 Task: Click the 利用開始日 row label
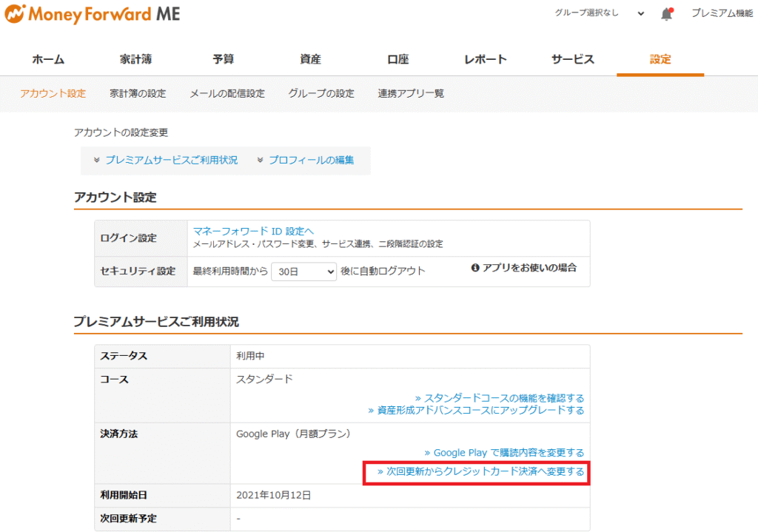point(124,495)
